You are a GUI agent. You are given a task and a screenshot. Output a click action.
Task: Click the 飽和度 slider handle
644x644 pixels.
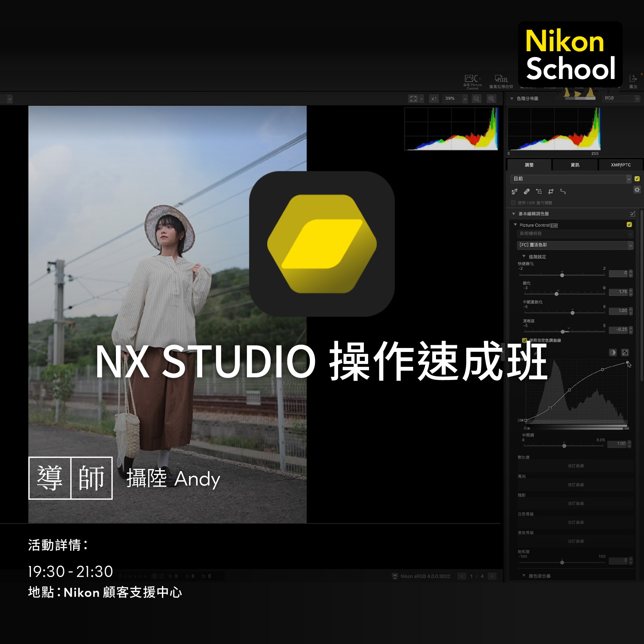(562, 562)
